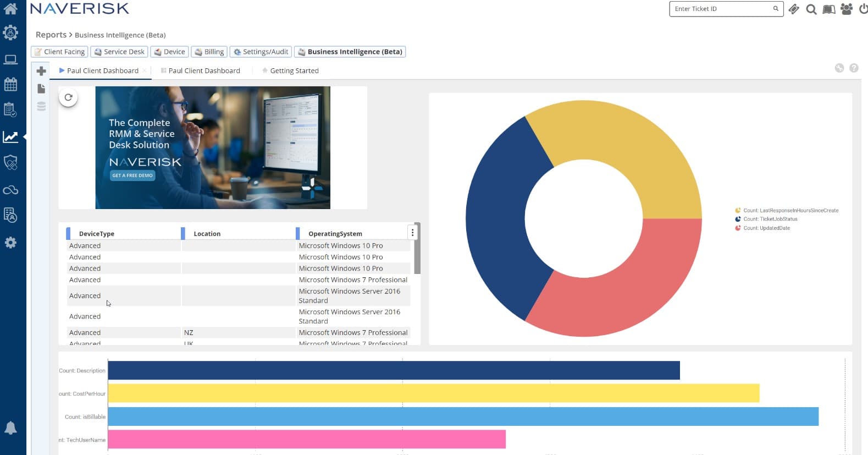Open the home icon in sidebar
Image resolution: width=868 pixels, height=455 pixels.
(x=10, y=8)
